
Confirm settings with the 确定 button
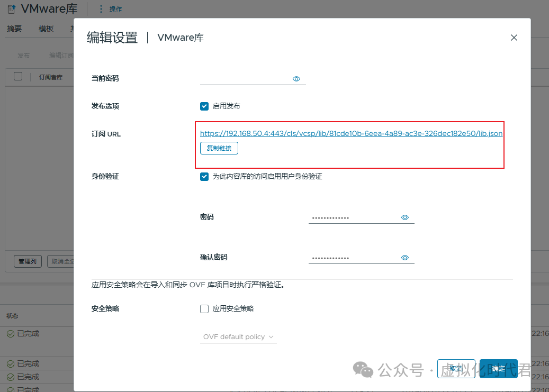tap(498, 369)
